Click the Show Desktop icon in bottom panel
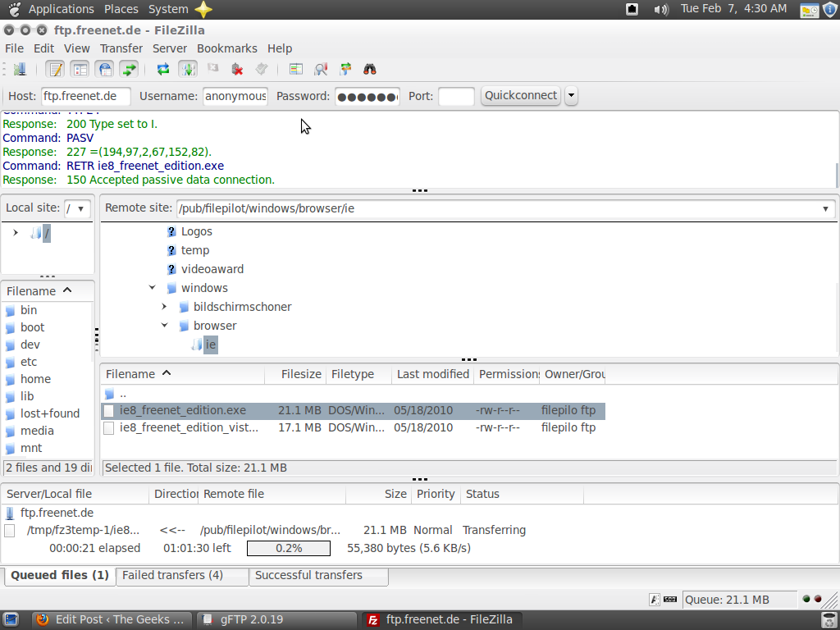Image resolution: width=840 pixels, height=630 pixels. pos(10,620)
